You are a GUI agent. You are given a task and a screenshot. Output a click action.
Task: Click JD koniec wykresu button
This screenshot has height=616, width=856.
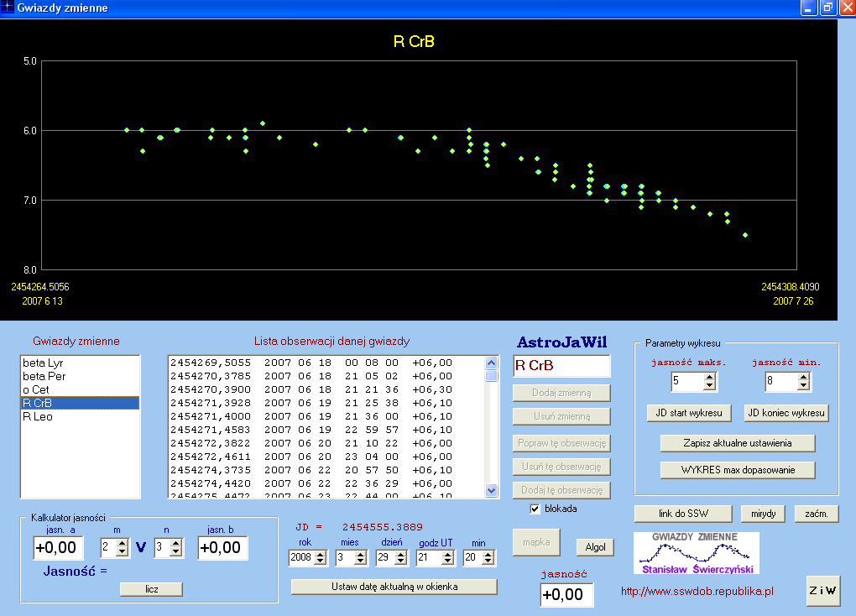click(786, 413)
